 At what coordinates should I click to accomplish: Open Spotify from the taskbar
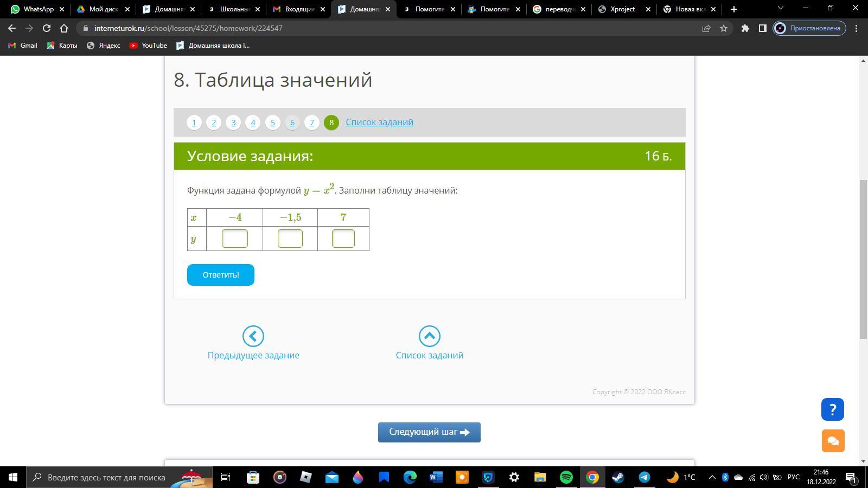566,477
